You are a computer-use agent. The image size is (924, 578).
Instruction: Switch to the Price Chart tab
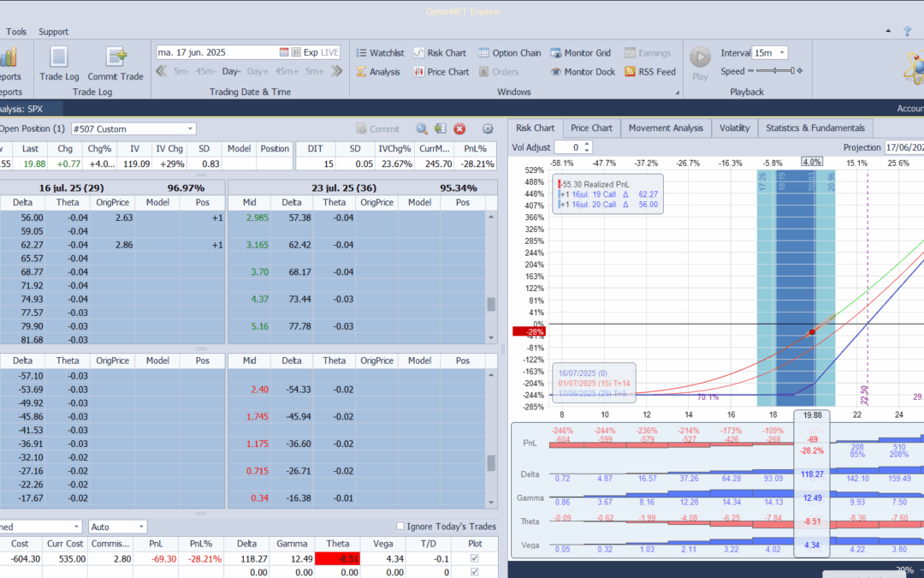591,128
